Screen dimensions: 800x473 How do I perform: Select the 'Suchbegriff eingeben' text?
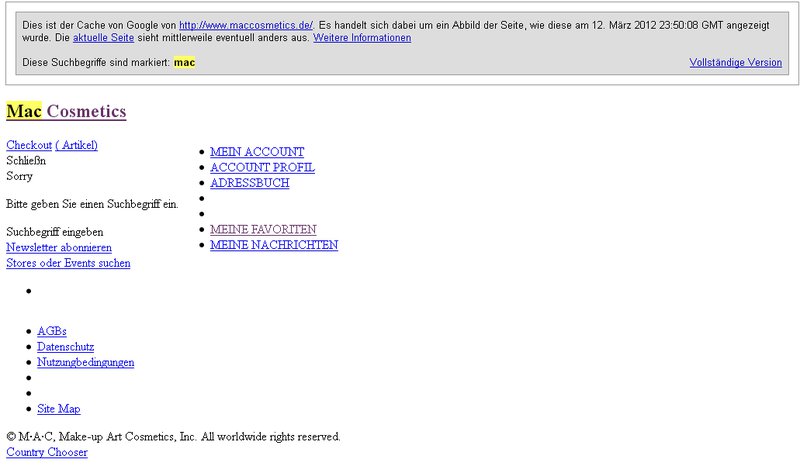click(x=55, y=232)
